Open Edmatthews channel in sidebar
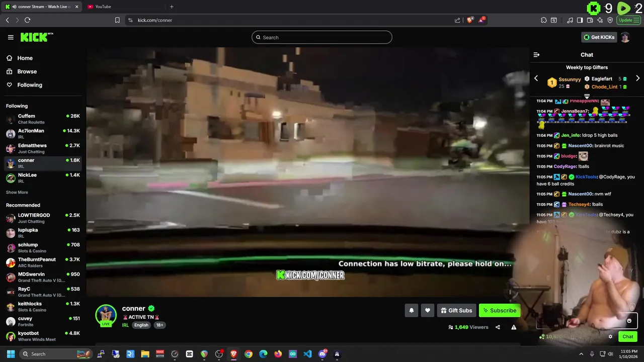 click(x=43, y=148)
